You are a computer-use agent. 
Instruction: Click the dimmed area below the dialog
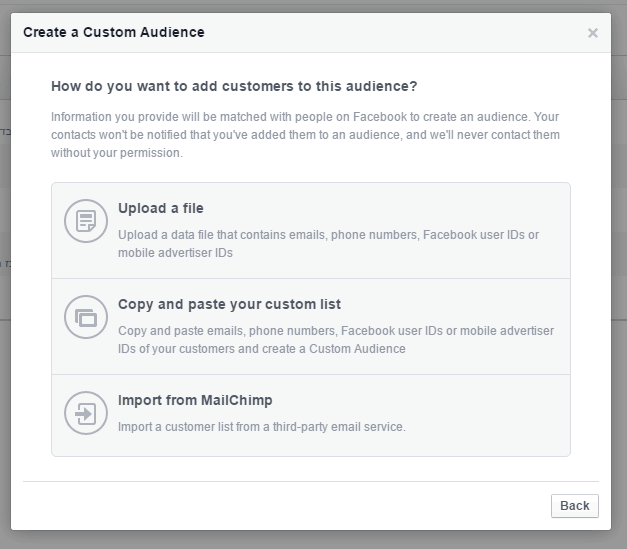[313, 540]
